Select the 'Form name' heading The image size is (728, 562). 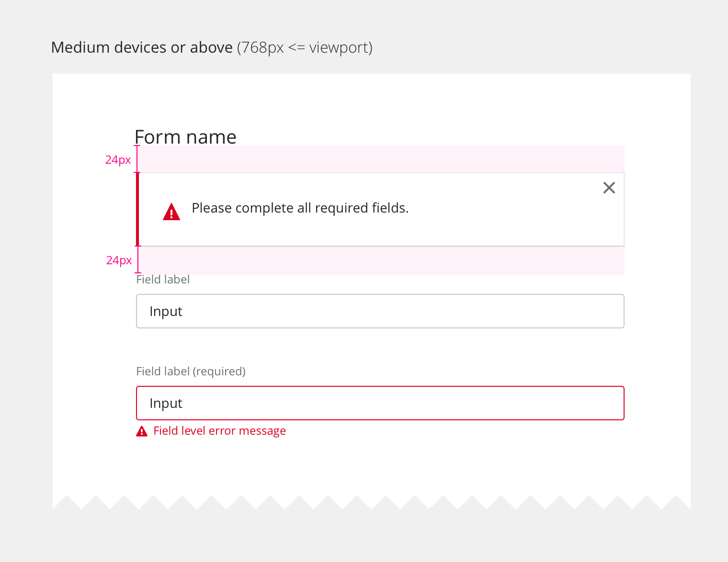(x=185, y=137)
